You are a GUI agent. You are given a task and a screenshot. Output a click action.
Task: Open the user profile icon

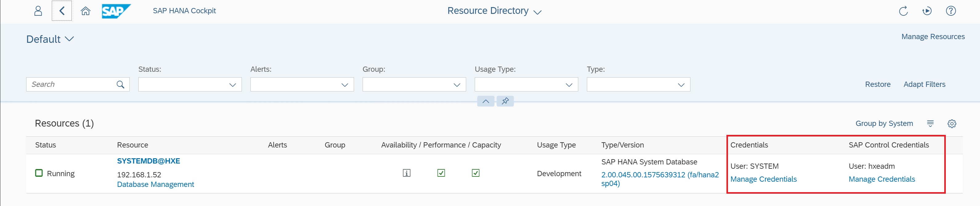38,11
